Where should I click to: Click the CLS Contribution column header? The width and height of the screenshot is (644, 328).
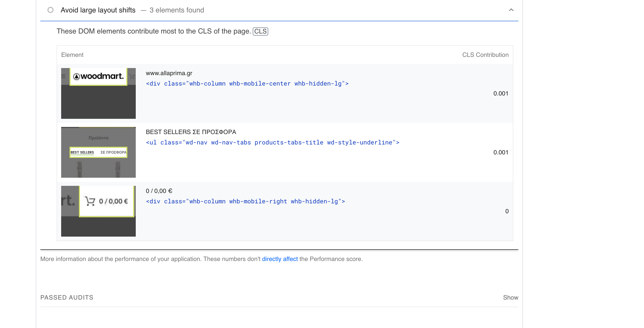tap(485, 55)
